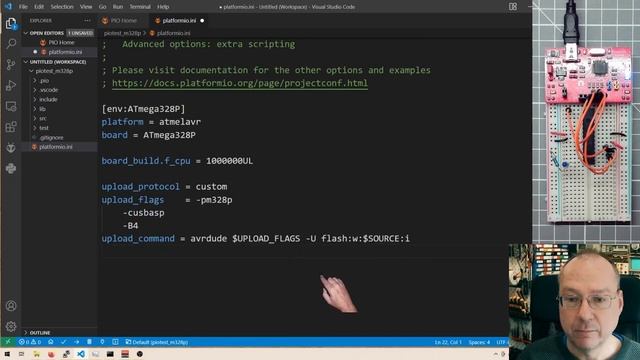
Task: Open the File menu
Action: click(23, 7)
